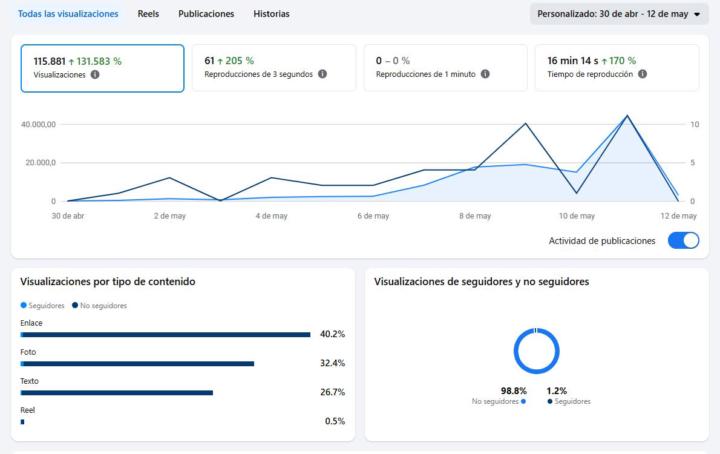Click info icon for Reproducciones de 3 segundos
The image size is (720, 454).
pos(322,74)
